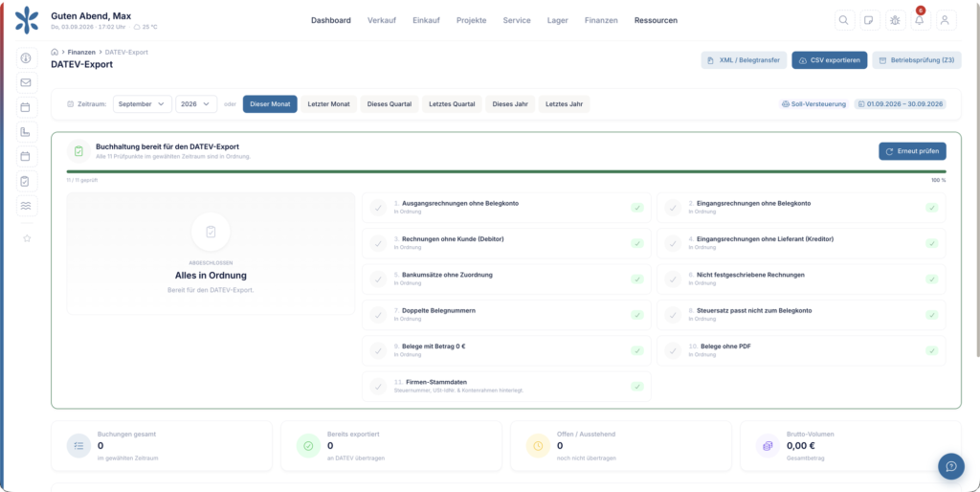This screenshot has width=980, height=492.
Task: Click green check badge for Doppelte Belegnummern
Action: [x=636, y=315]
